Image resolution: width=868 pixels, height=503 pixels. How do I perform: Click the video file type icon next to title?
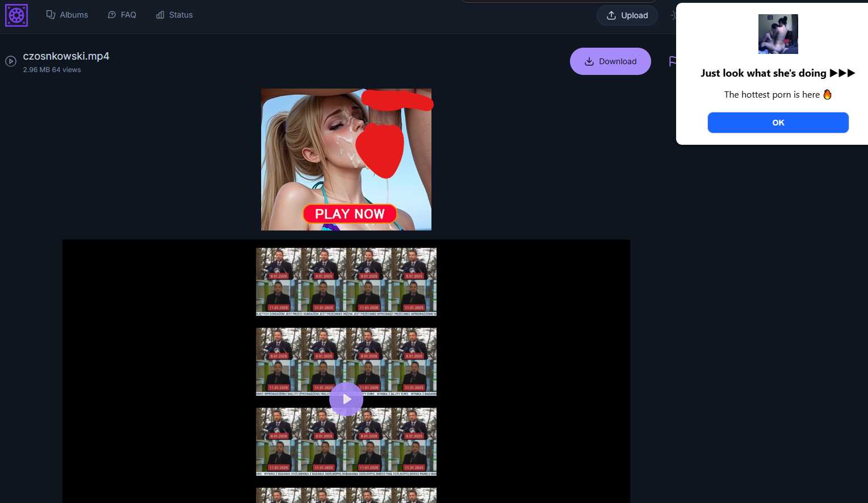11,61
